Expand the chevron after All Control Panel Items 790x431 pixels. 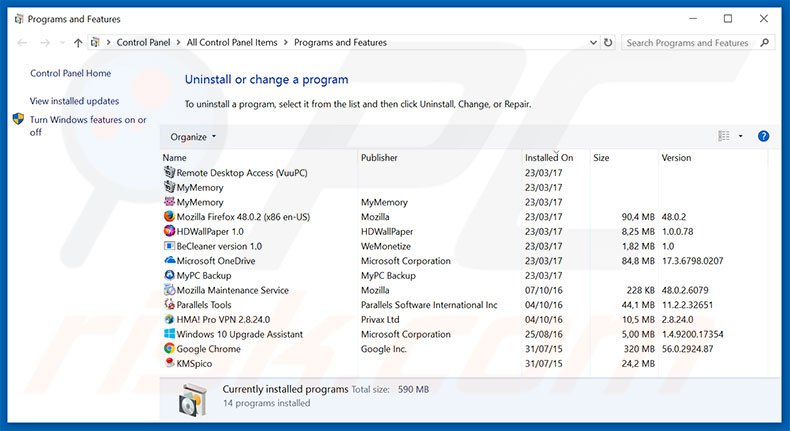point(286,43)
